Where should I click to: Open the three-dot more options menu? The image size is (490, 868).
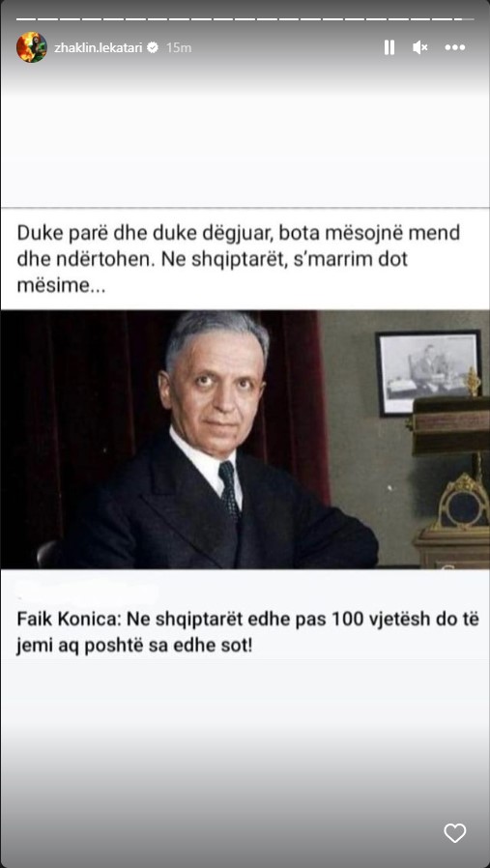pos(454,47)
